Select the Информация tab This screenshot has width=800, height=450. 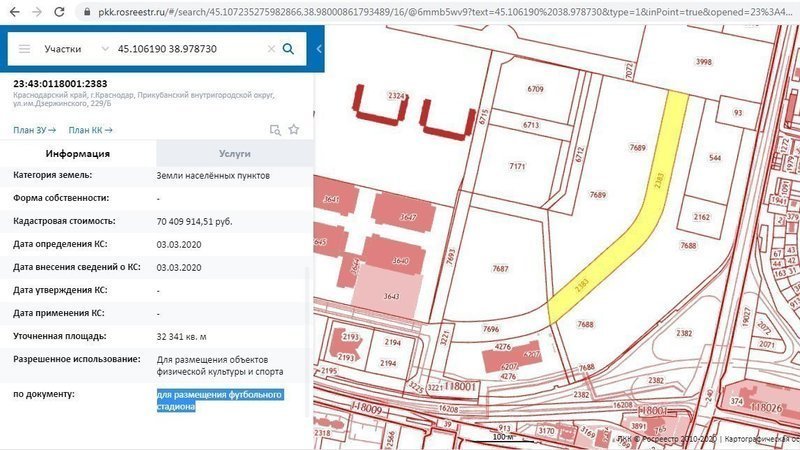coord(77,154)
